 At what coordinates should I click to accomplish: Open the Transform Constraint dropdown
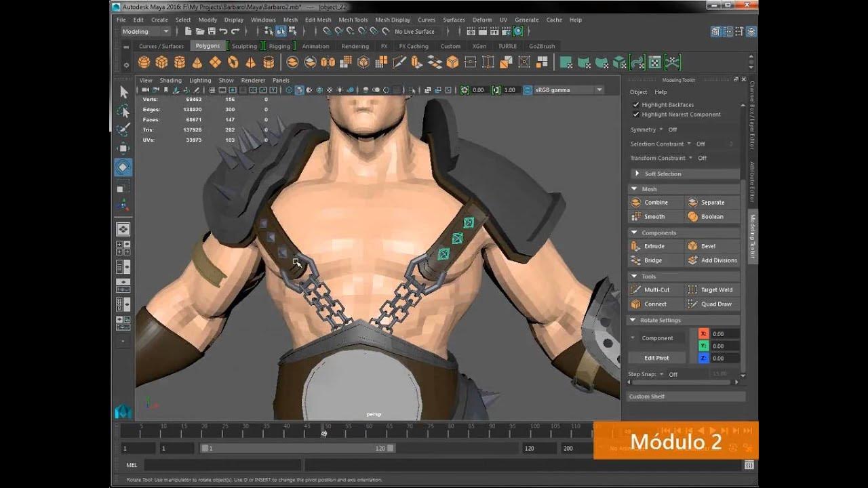pos(690,158)
